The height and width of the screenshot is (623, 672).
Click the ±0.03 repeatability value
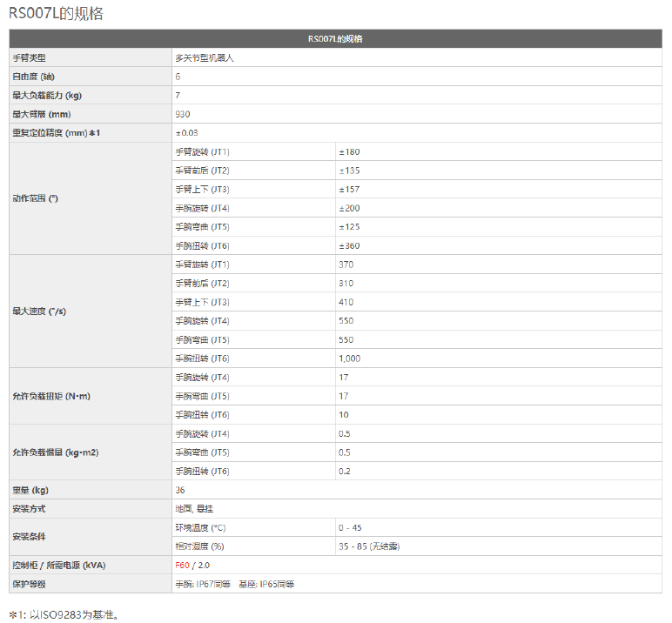(x=186, y=133)
